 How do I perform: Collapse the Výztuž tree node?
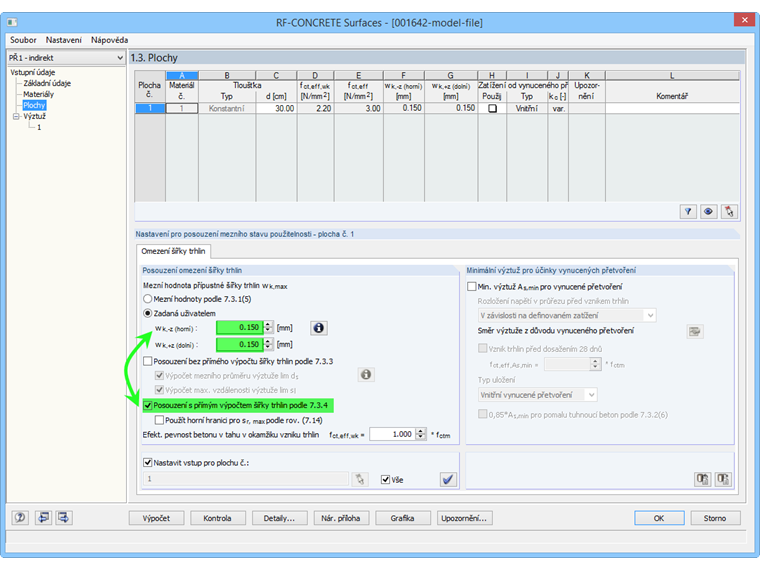pyautogui.click(x=16, y=116)
